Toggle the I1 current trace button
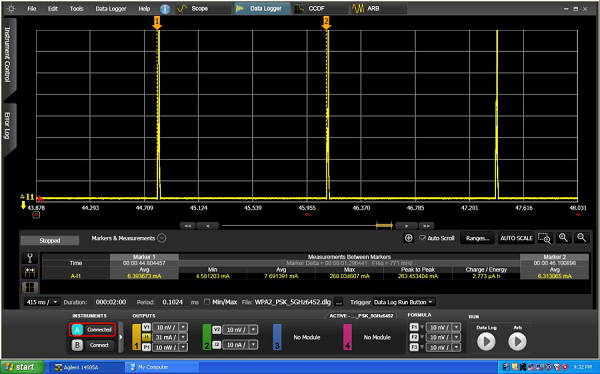The width and height of the screenshot is (600, 374). 147,337
